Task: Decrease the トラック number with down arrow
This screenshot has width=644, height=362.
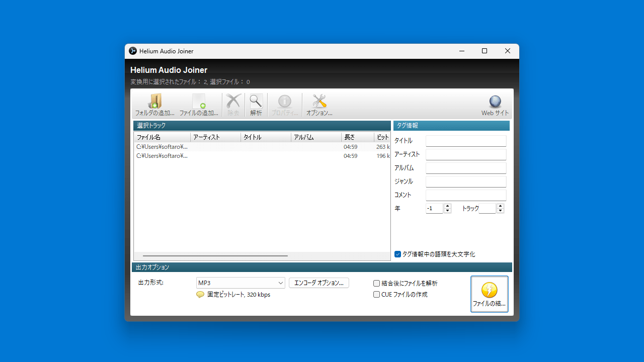Action: click(x=500, y=211)
